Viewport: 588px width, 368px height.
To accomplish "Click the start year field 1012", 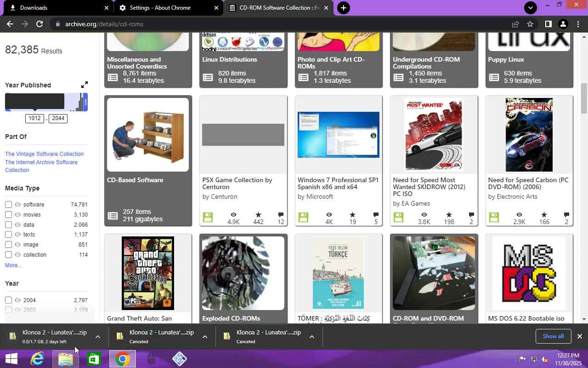I will click(x=34, y=118).
